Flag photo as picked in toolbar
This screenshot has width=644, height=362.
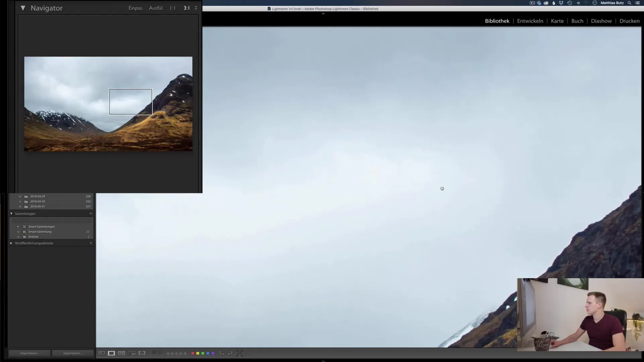[154, 353]
